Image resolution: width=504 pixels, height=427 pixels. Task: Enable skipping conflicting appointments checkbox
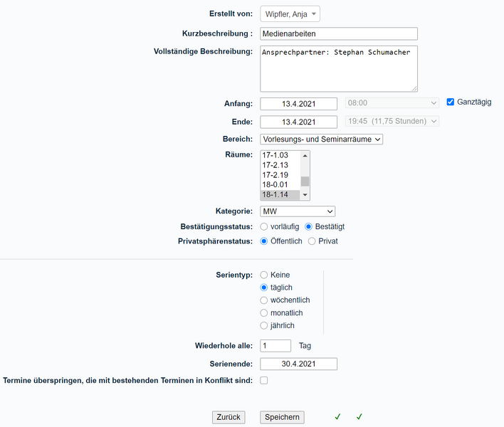pyautogui.click(x=264, y=381)
